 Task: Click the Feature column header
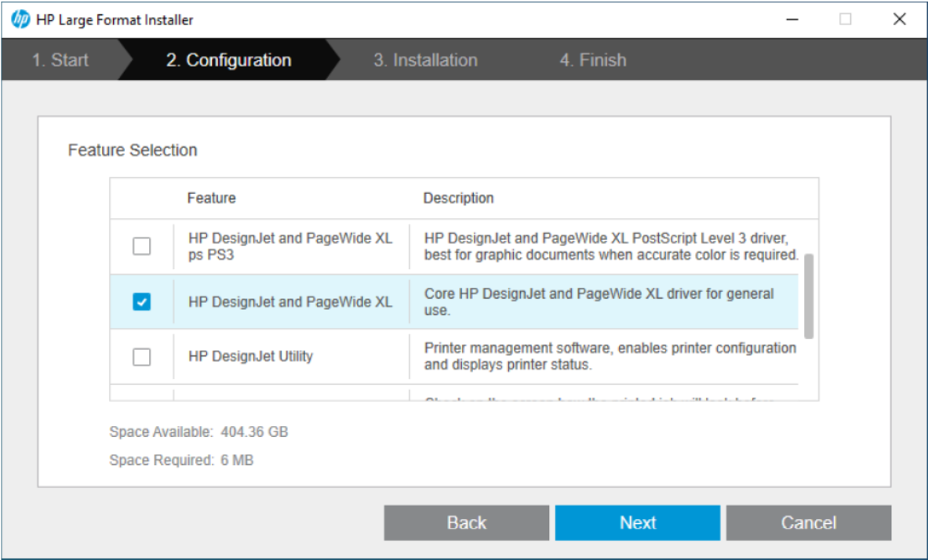211,198
